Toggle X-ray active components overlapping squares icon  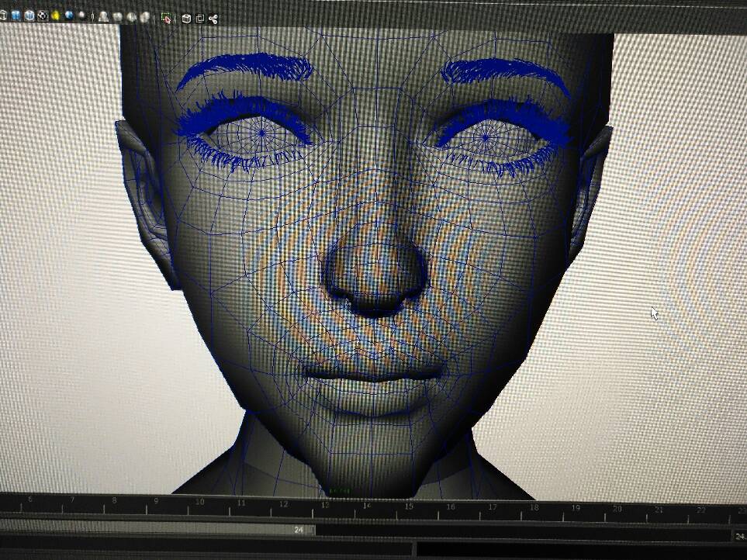point(200,19)
